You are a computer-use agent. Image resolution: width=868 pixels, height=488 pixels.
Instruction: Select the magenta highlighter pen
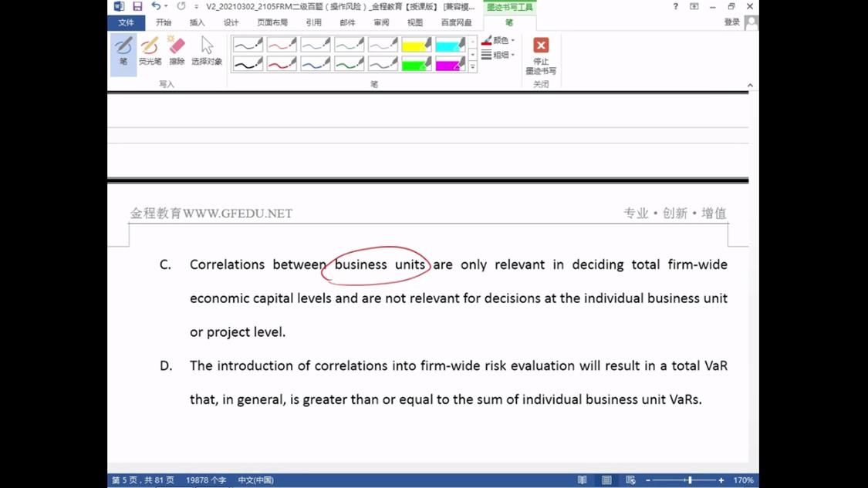(x=451, y=64)
